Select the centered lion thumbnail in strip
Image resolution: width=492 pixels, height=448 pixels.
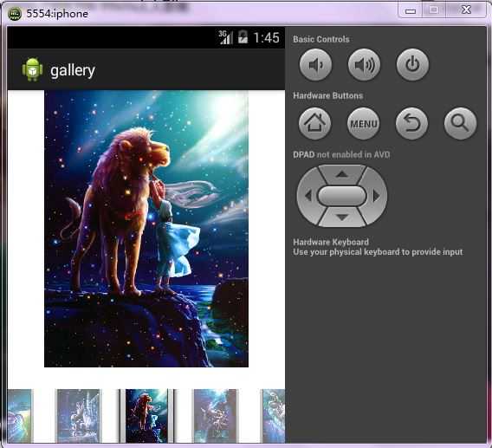click(146, 416)
